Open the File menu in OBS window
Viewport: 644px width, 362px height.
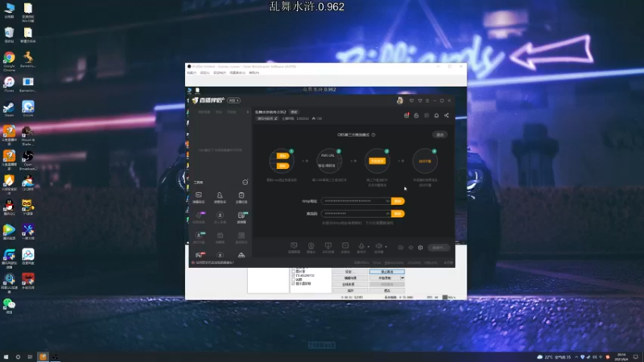(192, 72)
